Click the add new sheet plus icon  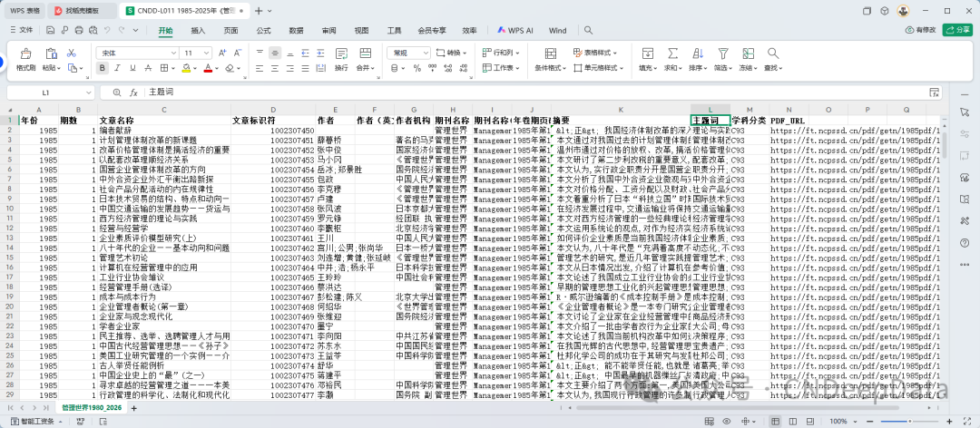(x=133, y=408)
